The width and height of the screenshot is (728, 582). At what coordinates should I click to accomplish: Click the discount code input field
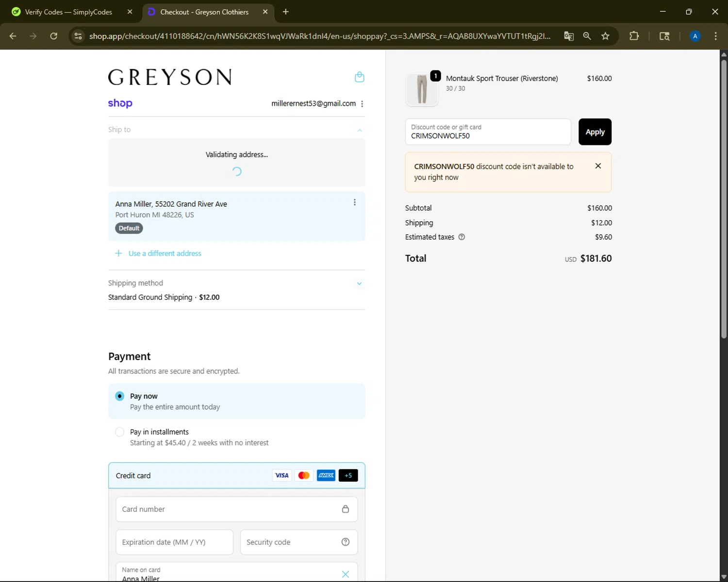488,132
